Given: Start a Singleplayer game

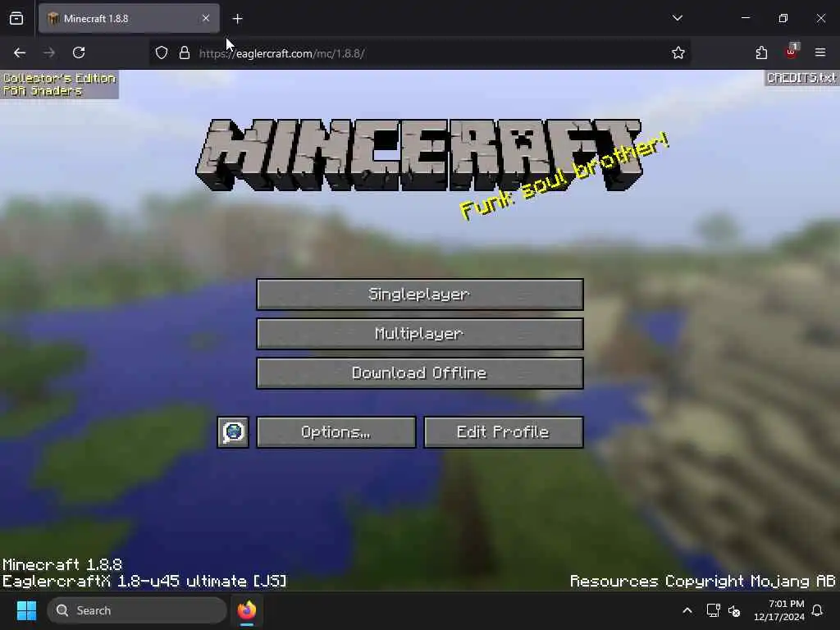Looking at the screenshot, I should tap(419, 294).
